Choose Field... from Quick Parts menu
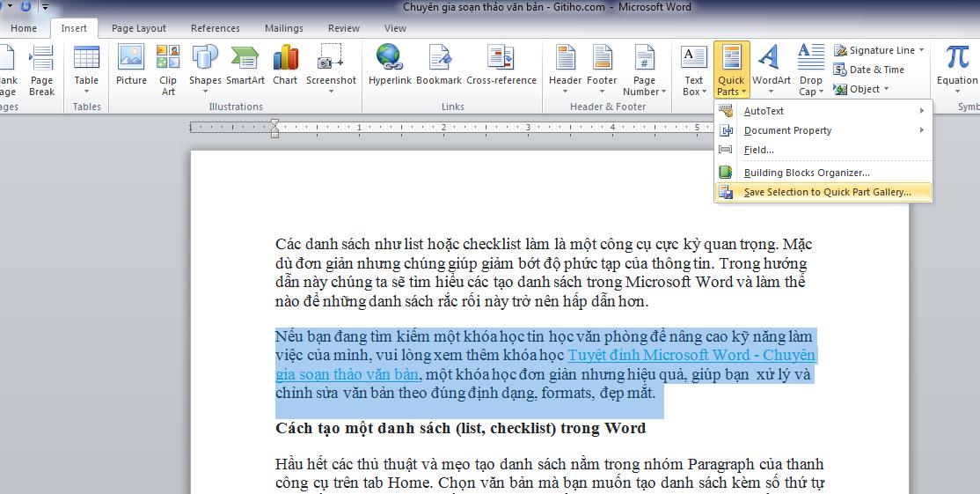Image resolution: width=980 pixels, height=494 pixels. tap(823, 150)
